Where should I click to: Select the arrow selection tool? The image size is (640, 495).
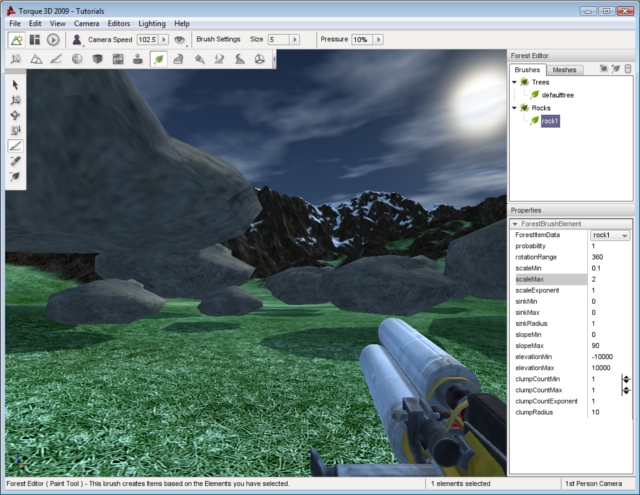tap(15, 84)
